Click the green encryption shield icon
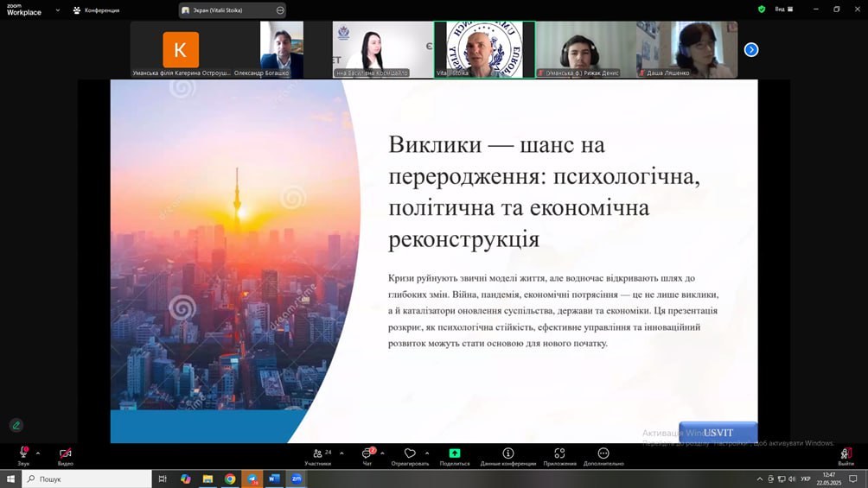Screen dimensions: 868x488 [762, 10]
